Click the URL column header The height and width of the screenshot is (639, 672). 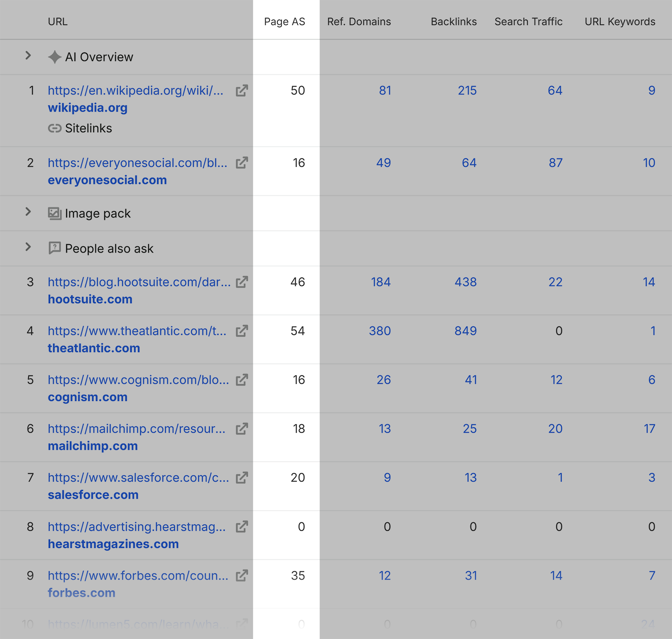tap(58, 21)
